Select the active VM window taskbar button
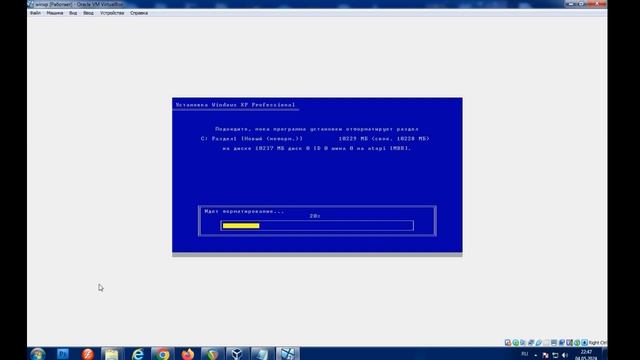The width and height of the screenshot is (640, 360). click(287, 354)
